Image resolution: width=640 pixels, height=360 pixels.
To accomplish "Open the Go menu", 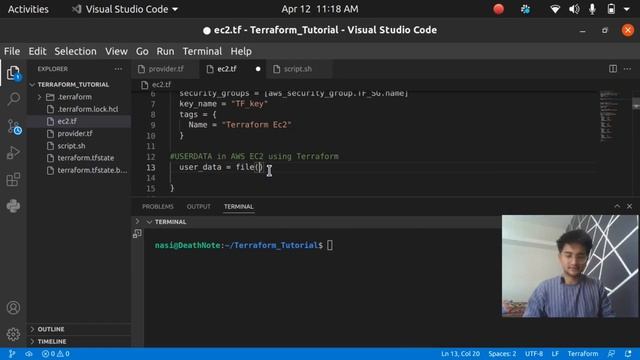I will coord(142,51).
